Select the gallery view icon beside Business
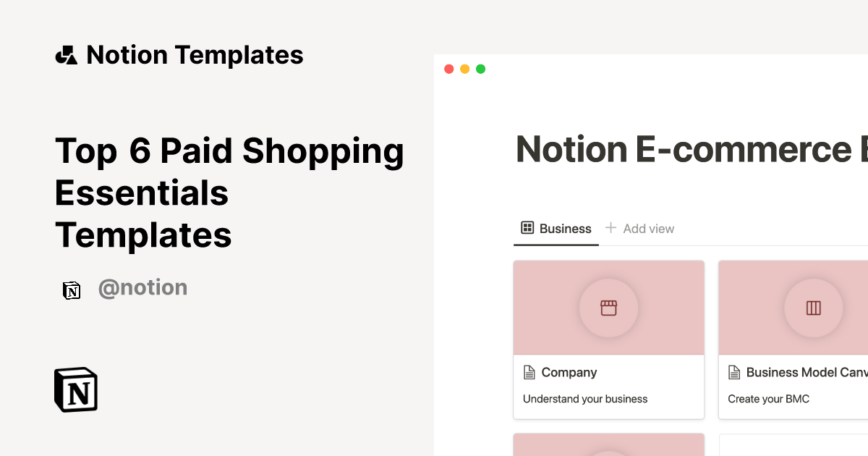Image resolution: width=868 pixels, height=456 pixels. [527, 227]
